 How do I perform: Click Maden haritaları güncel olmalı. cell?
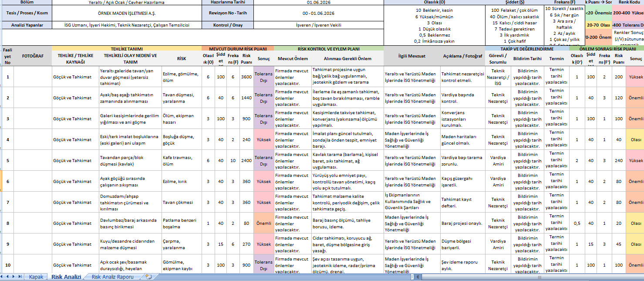click(x=462, y=139)
